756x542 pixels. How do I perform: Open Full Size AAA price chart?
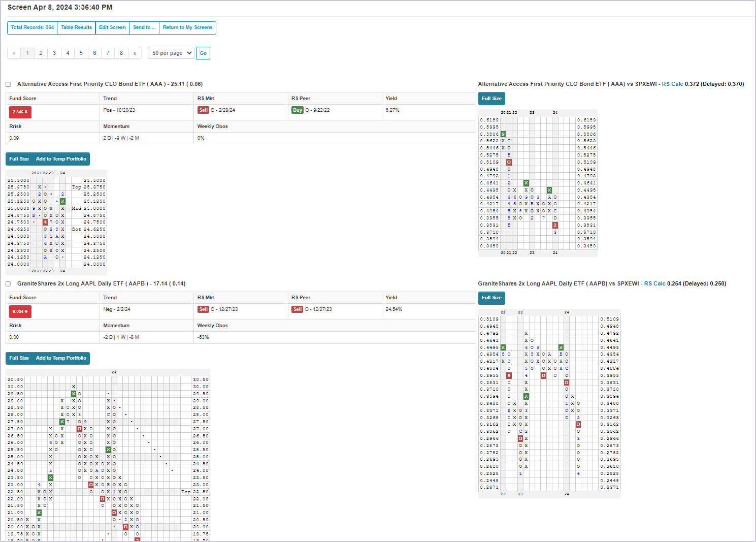tap(19, 159)
